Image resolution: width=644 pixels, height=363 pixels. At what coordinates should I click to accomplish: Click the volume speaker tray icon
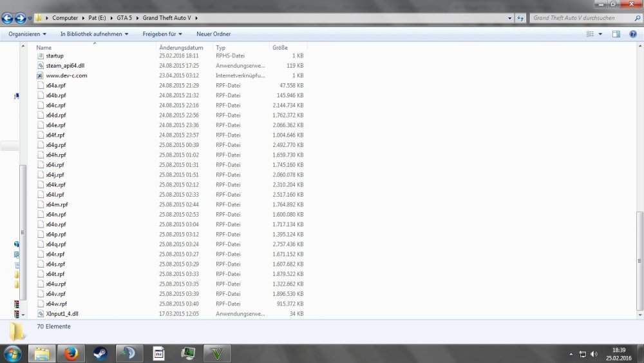click(594, 354)
